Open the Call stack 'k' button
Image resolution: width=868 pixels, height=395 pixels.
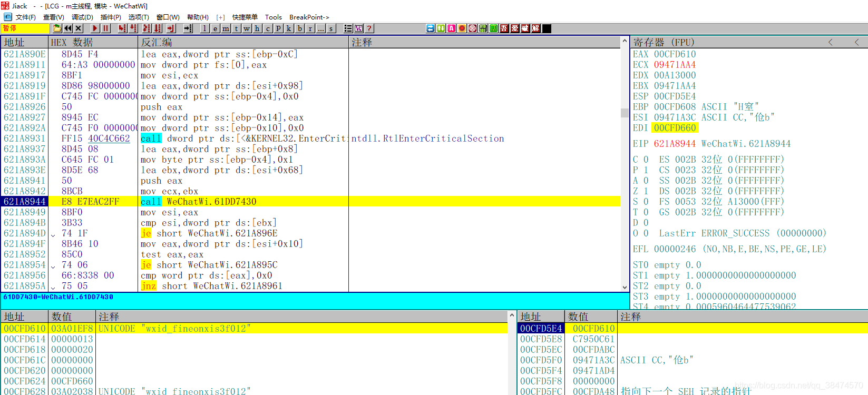(x=289, y=28)
